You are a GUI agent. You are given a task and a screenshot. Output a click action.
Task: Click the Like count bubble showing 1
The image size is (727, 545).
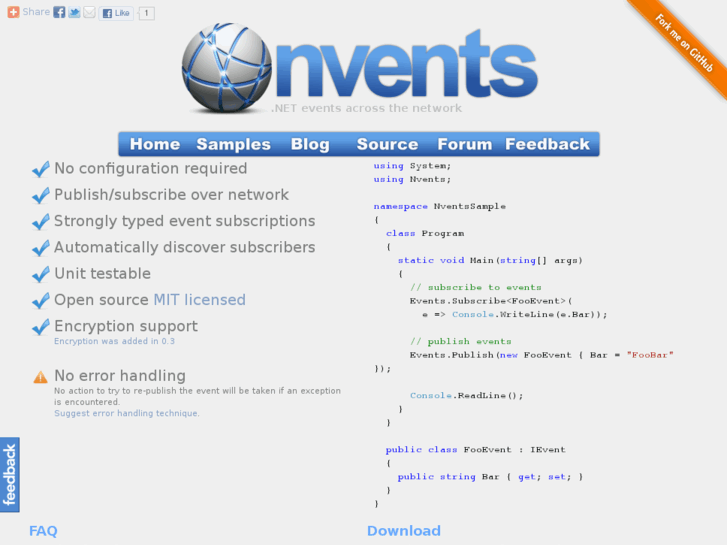coord(146,13)
